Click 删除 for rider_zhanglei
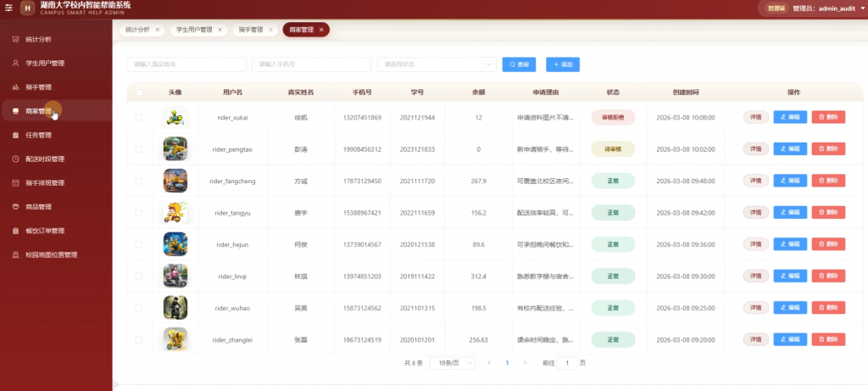This screenshot has height=391, width=868. coord(828,339)
